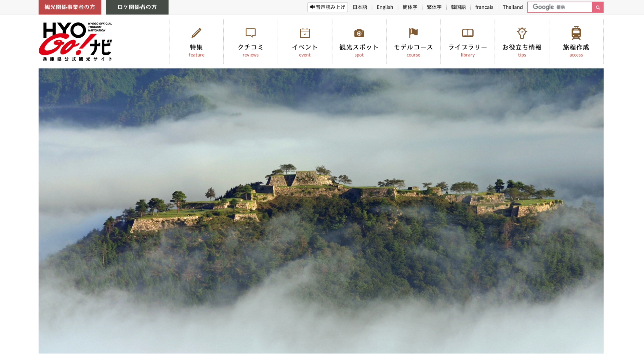Screen dimensions: 644x354
Task: Click the speech bubble クチコミ reviews icon
Action: coord(251,33)
